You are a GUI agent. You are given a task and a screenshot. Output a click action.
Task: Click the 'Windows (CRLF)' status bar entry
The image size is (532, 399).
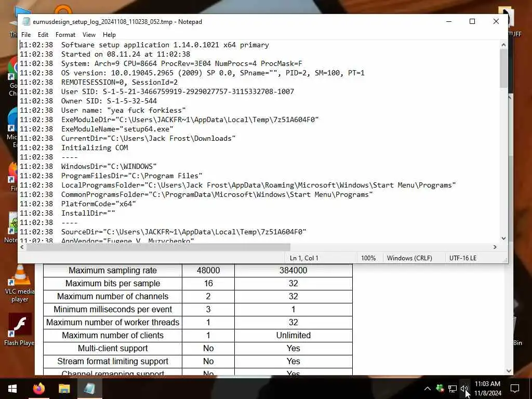(409, 258)
